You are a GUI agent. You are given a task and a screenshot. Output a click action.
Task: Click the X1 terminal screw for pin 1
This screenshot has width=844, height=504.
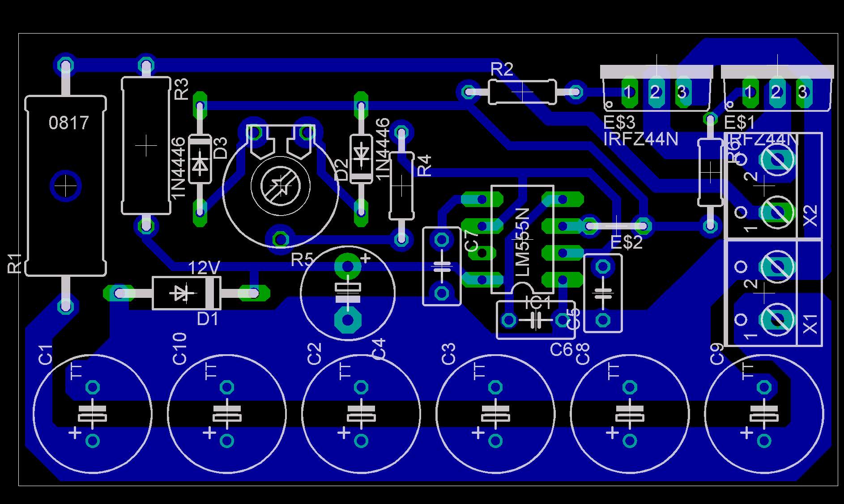777,319
